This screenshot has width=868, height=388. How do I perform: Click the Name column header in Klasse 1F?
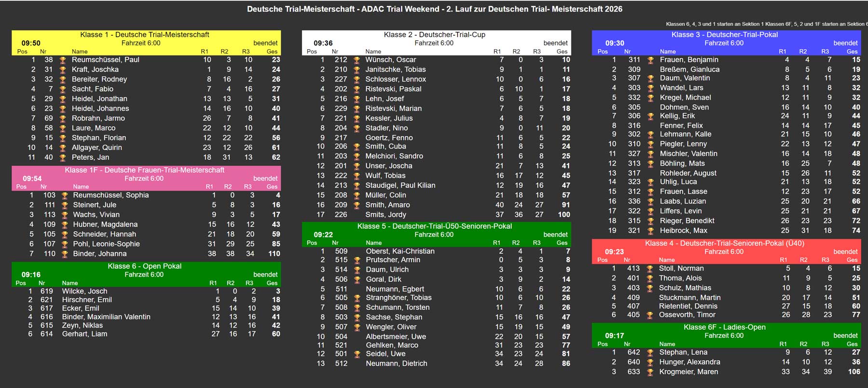(x=81, y=187)
